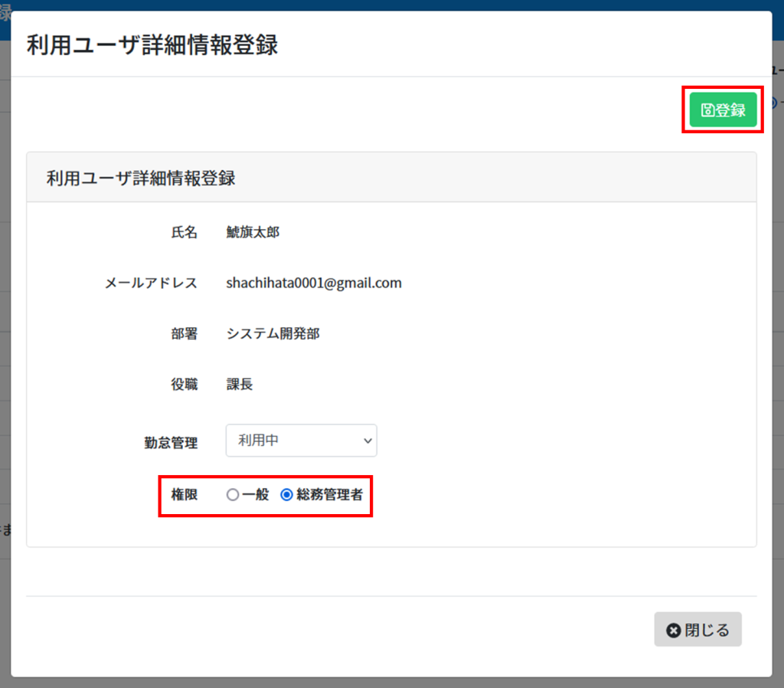This screenshot has width=784, height=688.
Task: Click the 総務管理者 label text
Action: [x=329, y=495]
